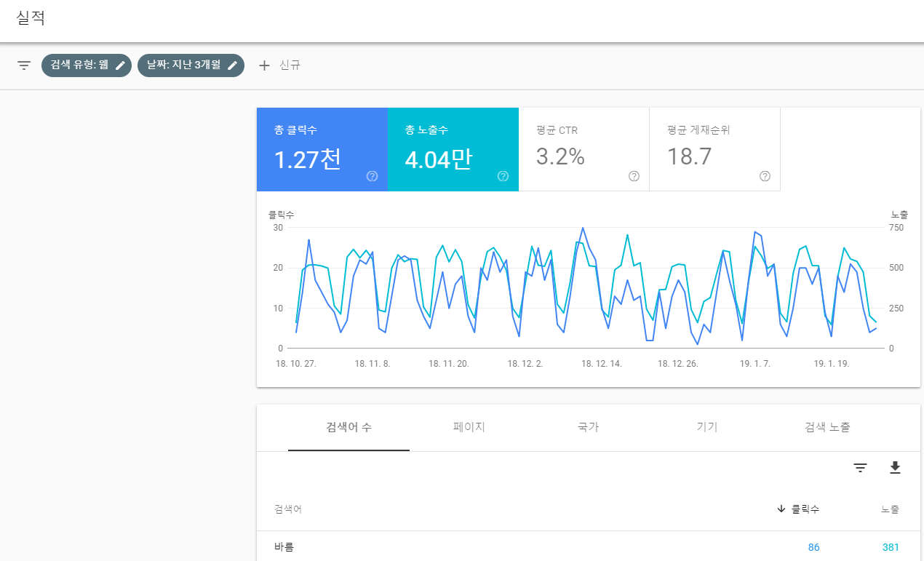924x561 pixels.
Task: Select the 바름 search query row
Action: coord(284,547)
